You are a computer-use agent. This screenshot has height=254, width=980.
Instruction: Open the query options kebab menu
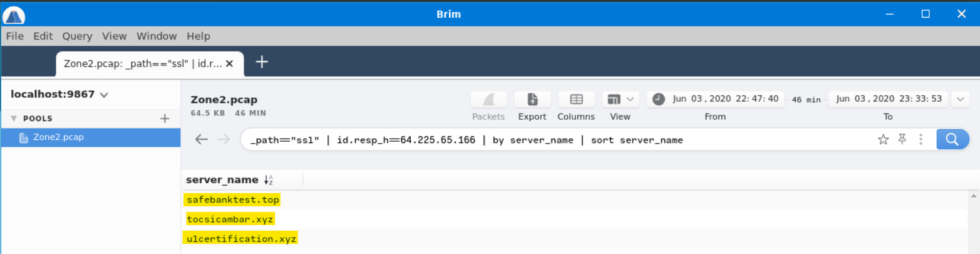(921, 140)
